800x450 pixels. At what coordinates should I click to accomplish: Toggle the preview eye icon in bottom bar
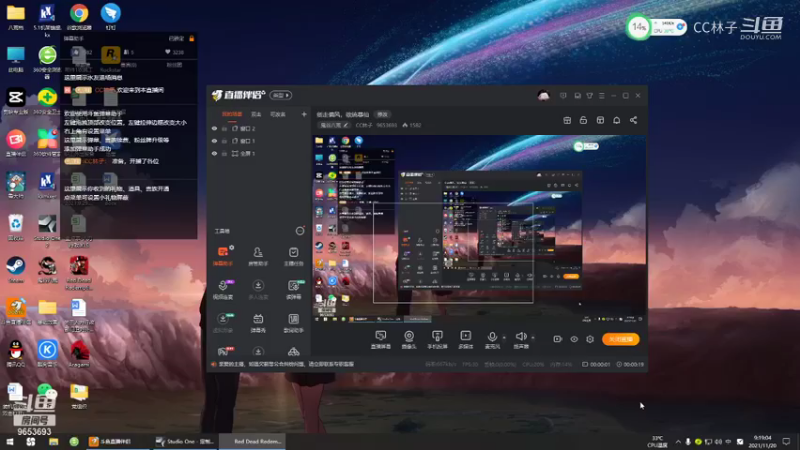pos(574,339)
